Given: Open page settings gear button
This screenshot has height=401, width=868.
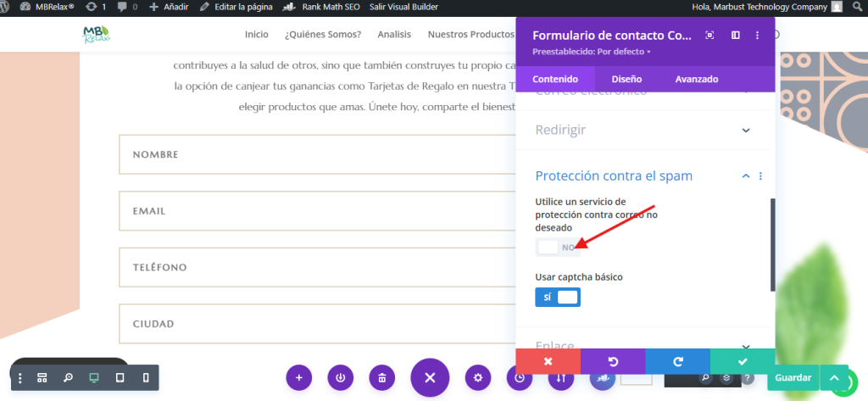Looking at the screenshot, I should point(478,378).
